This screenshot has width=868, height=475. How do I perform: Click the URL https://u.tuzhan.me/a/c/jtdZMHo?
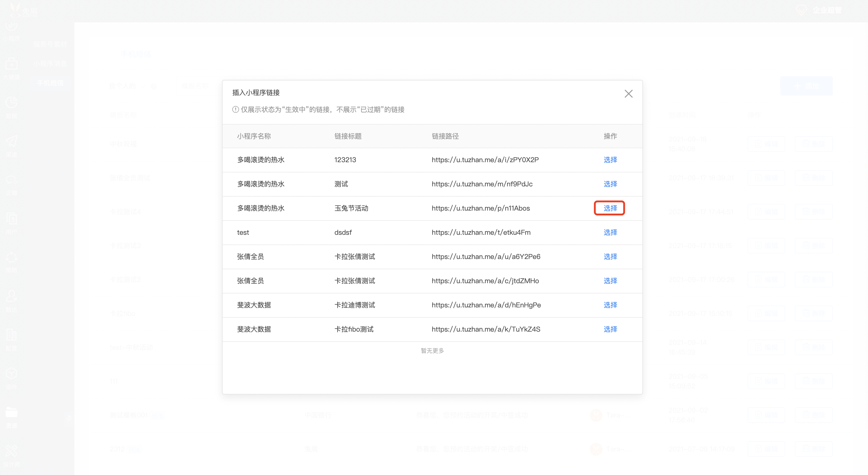click(x=485, y=281)
